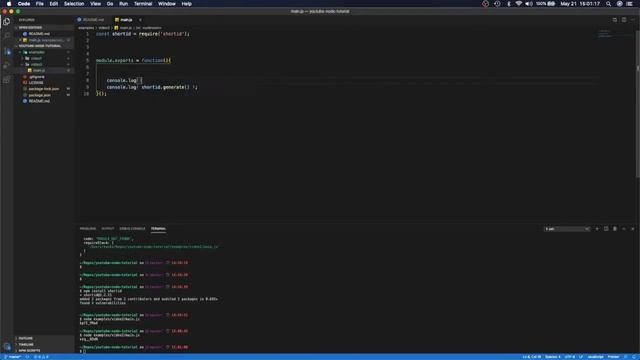
Task: Click the JavaScript language mode status item
Action: pyautogui.click(x=596, y=357)
